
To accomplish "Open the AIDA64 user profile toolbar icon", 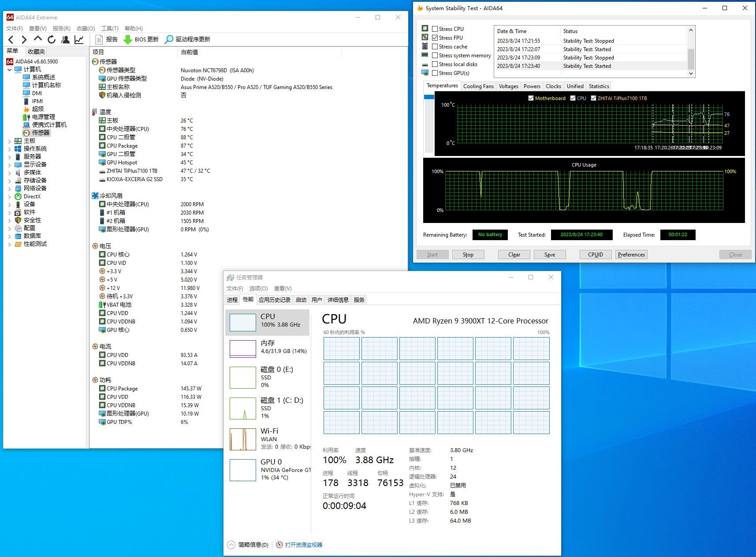I will point(65,40).
